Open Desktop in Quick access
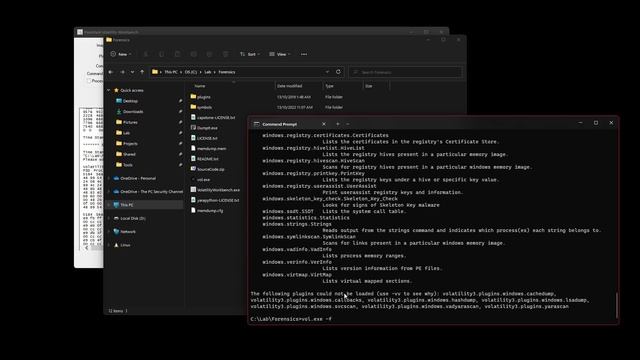Screen dimensions: 640x360 [x=130, y=101]
